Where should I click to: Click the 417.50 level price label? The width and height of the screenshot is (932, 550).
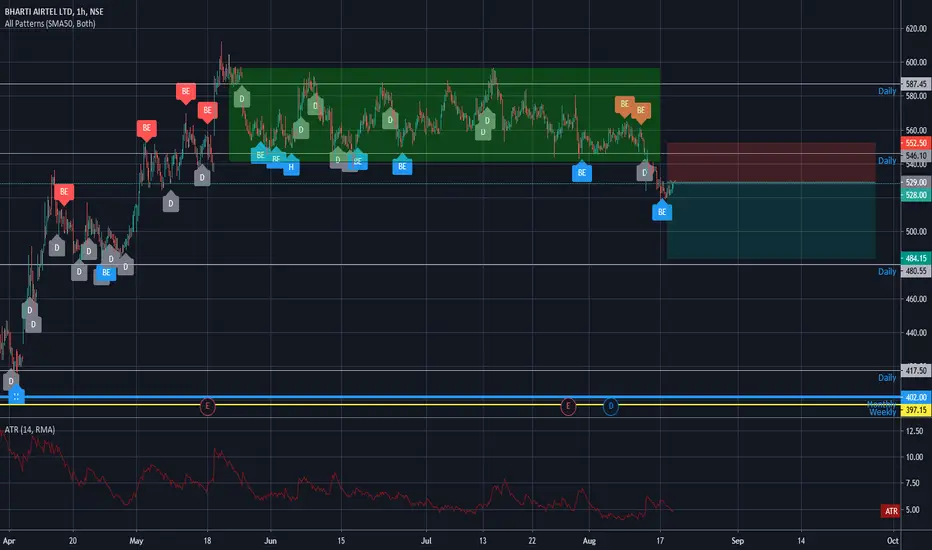click(916, 370)
